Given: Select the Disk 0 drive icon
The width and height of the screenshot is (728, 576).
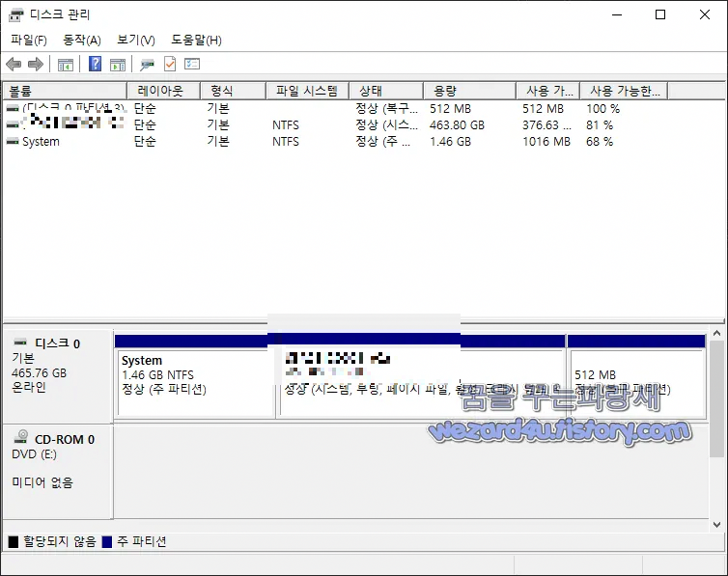Looking at the screenshot, I should tap(20, 343).
